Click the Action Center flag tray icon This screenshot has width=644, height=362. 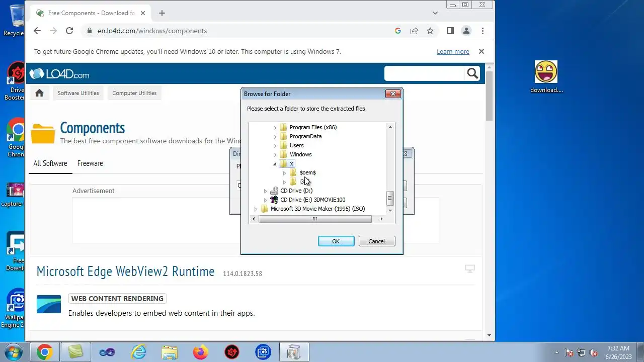569,352
